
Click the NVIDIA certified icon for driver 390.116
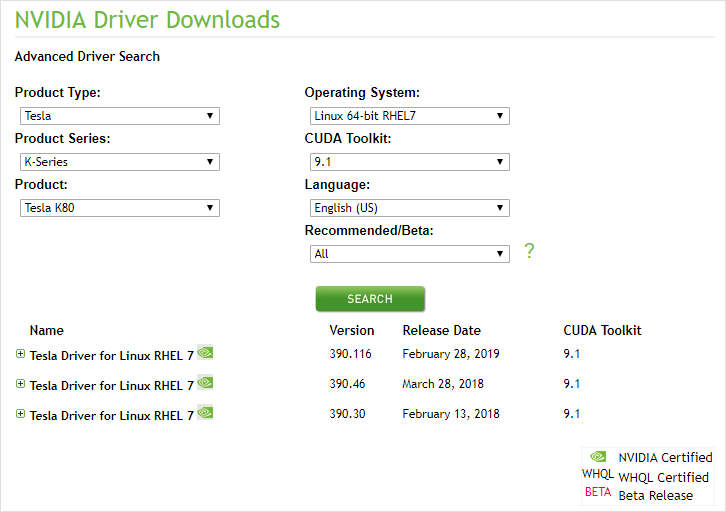tap(205, 353)
